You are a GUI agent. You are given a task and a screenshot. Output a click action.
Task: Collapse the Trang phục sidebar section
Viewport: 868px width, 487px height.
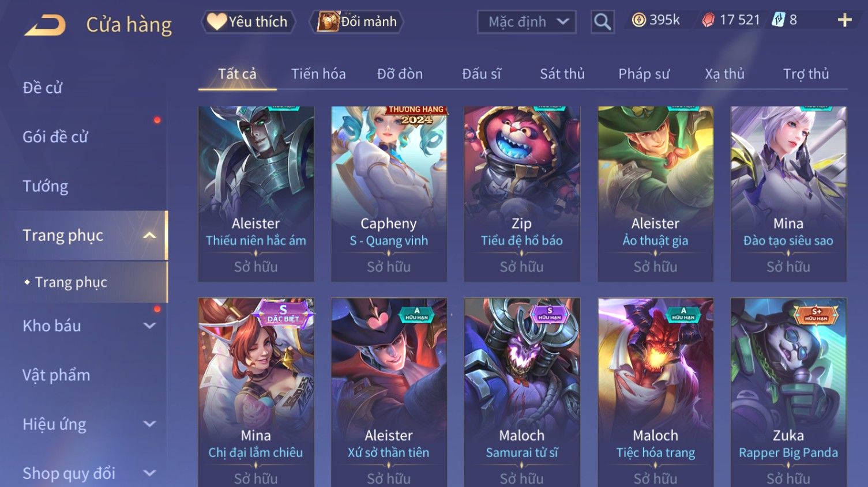[149, 236]
